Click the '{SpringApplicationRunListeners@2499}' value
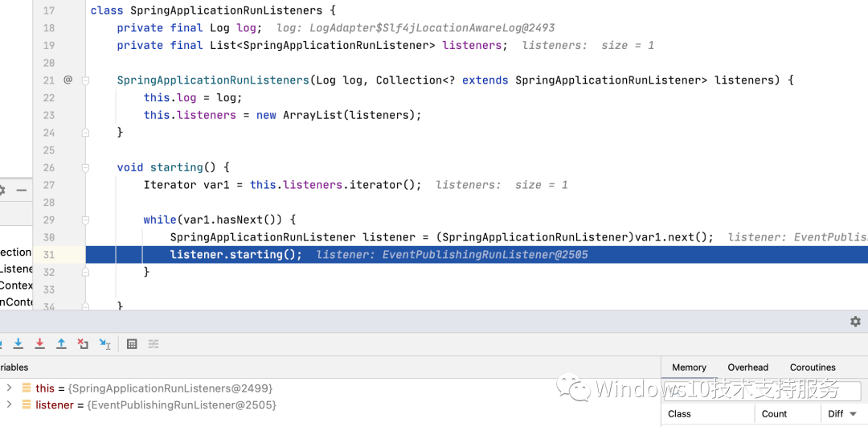The height and width of the screenshot is (427, 868). (170, 388)
